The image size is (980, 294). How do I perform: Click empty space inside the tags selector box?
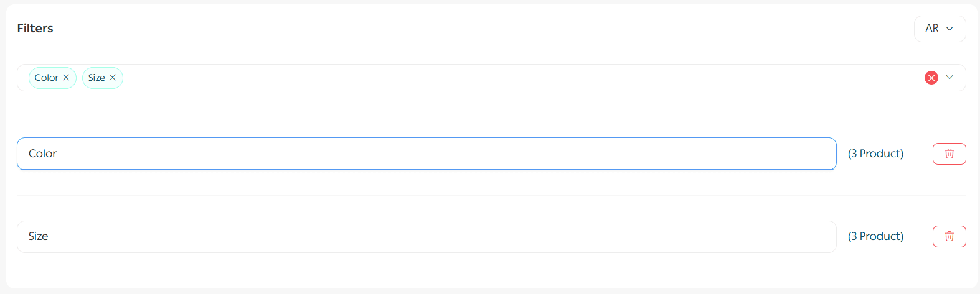coord(498,78)
